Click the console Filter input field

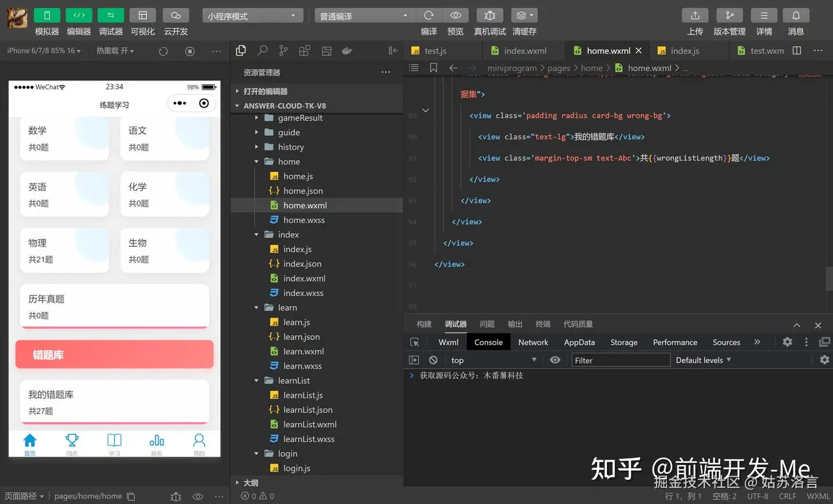pos(620,360)
